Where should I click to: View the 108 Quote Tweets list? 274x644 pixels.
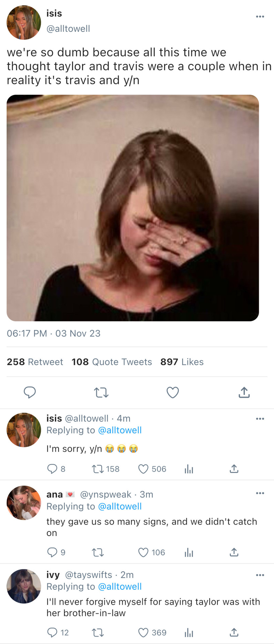(x=112, y=362)
